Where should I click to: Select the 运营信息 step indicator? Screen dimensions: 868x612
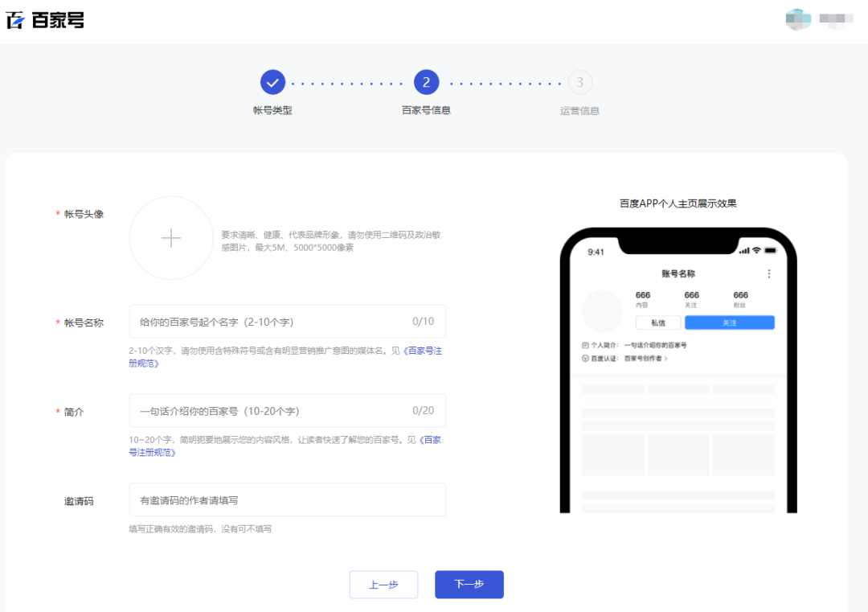[579, 81]
